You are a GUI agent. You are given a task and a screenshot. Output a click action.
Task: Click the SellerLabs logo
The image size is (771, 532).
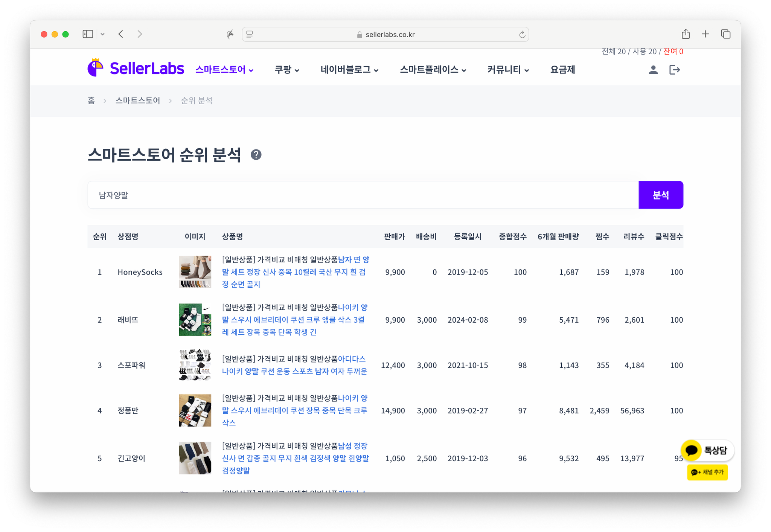point(136,69)
